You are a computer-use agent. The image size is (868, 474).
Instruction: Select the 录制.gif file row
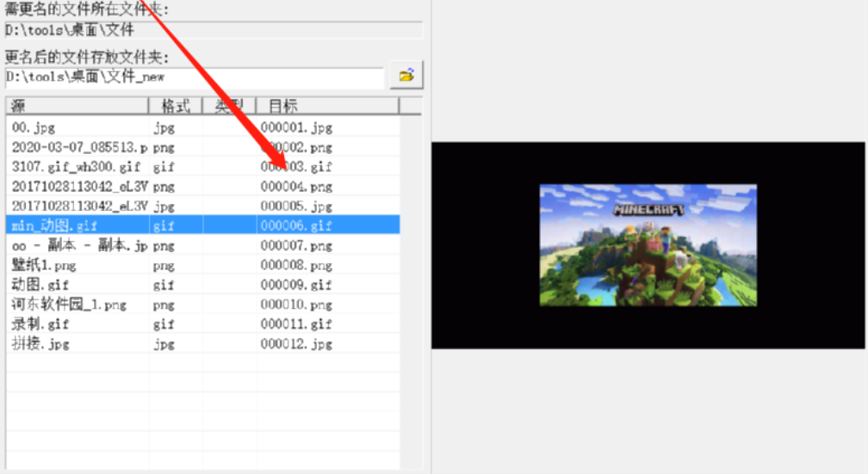point(202,323)
